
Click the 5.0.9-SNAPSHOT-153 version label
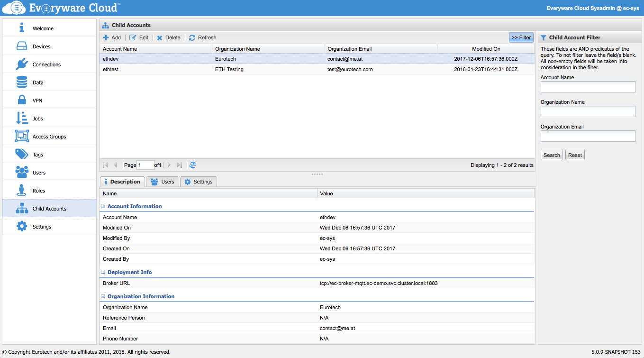click(x=615, y=352)
